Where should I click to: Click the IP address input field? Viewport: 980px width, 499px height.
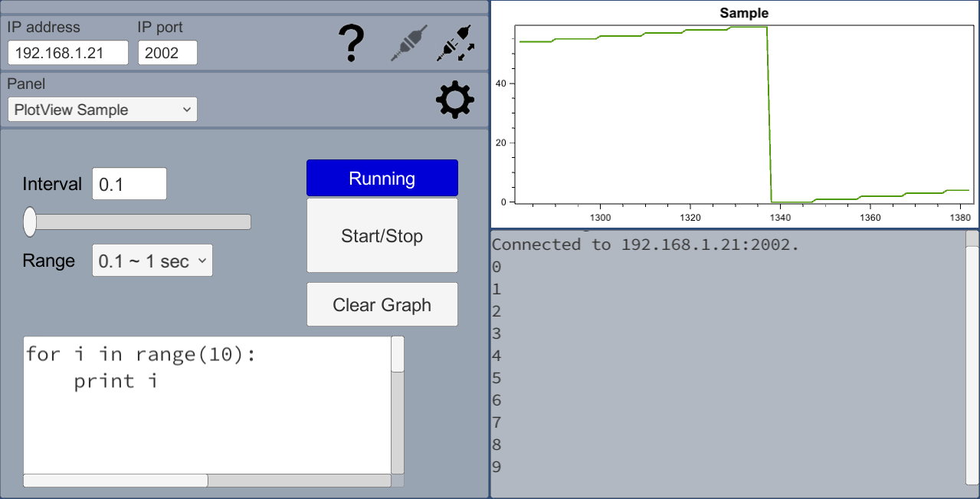(x=68, y=53)
